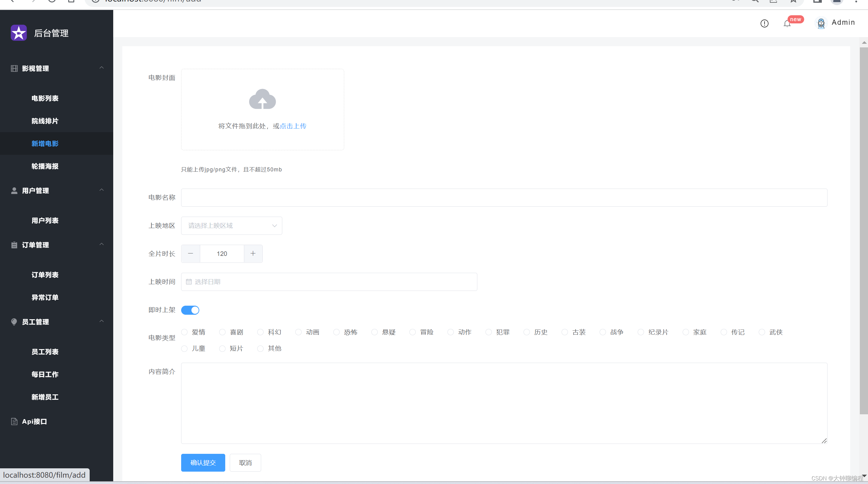The width and height of the screenshot is (868, 484).
Task: Open the 上映地区 dropdown
Action: pyautogui.click(x=232, y=225)
